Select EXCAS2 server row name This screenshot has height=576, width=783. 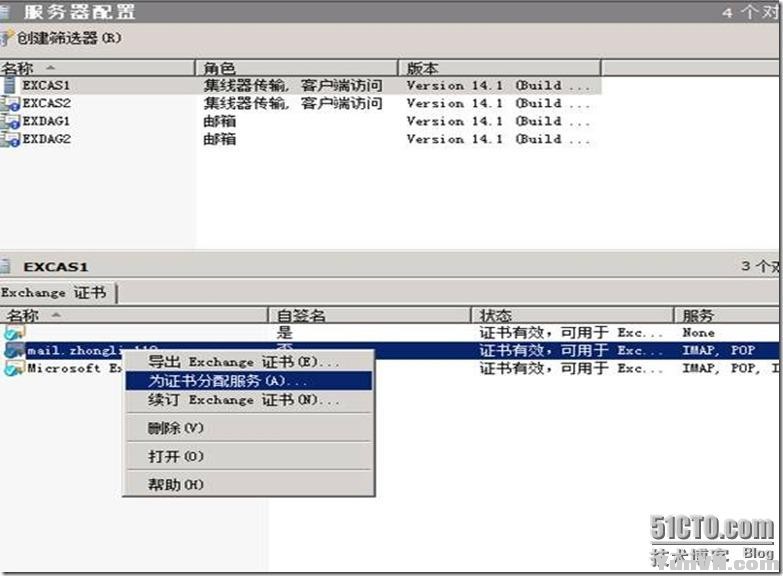point(46,103)
